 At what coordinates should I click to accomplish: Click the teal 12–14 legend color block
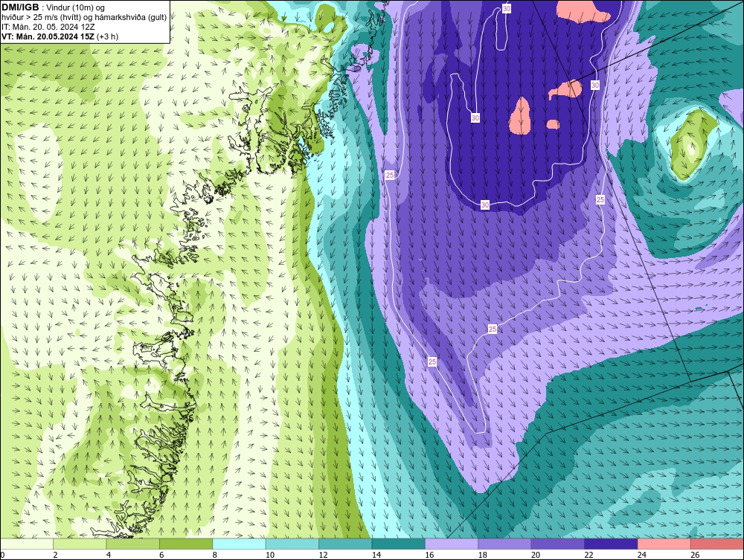[x=345, y=544]
